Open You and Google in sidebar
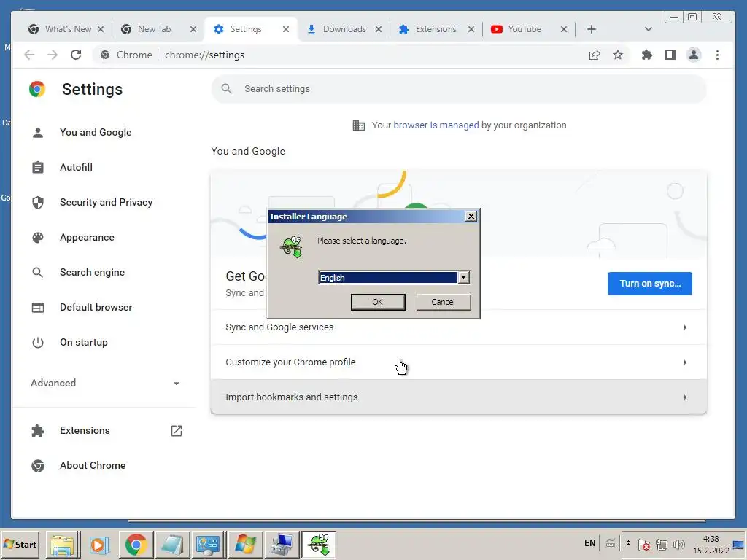This screenshot has height=560, width=747. point(96,133)
